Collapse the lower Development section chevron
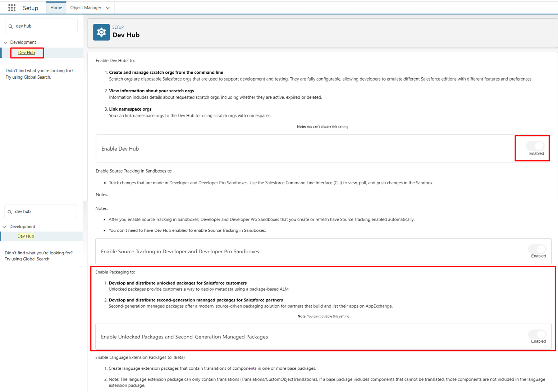This screenshot has width=558, height=392. coord(5,227)
